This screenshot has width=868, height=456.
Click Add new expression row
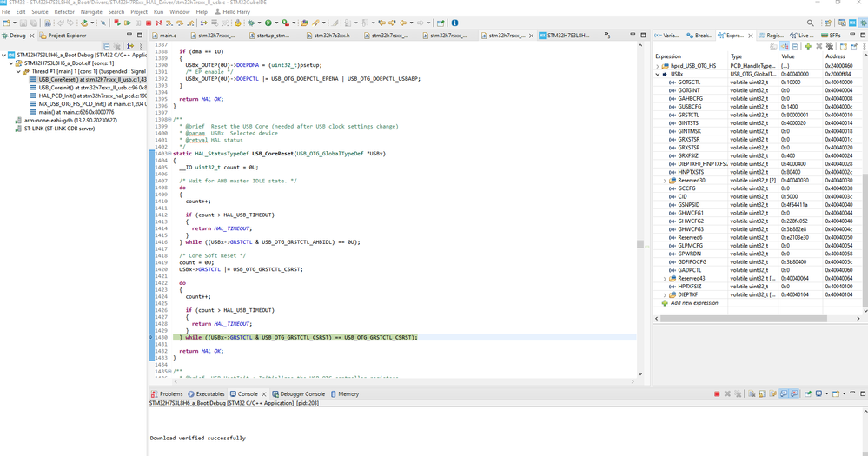pyautogui.click(x=694, y=303)
